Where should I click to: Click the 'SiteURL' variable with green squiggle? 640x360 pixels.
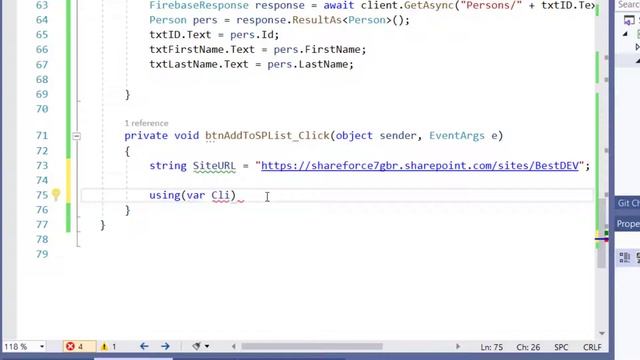(214, 166)
